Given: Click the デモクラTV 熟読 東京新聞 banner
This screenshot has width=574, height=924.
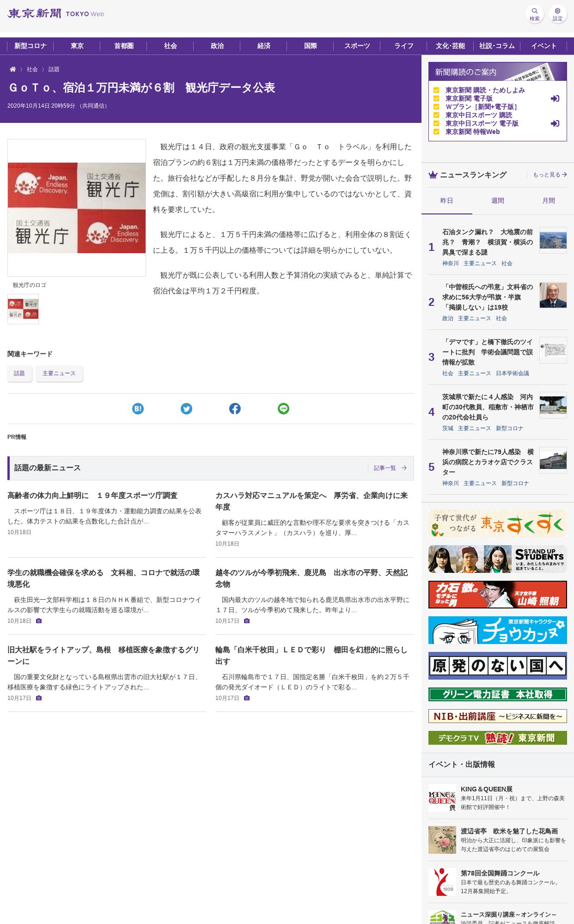Looking at the screenshot, I should [498, 738].
